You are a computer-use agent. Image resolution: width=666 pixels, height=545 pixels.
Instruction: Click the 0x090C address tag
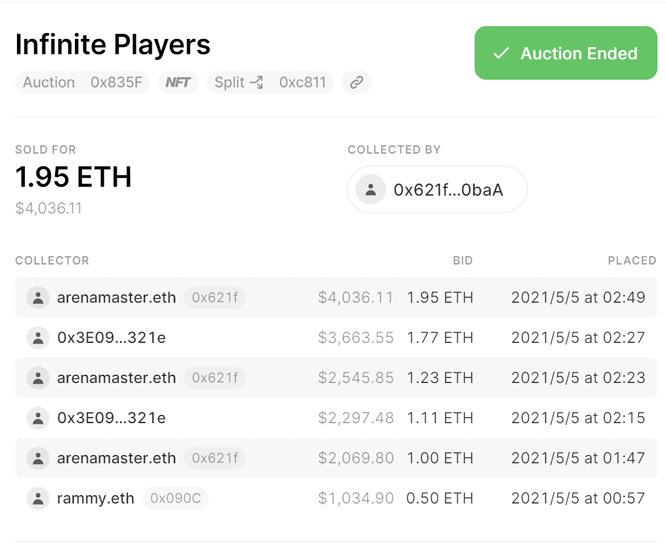coord(175,498)
